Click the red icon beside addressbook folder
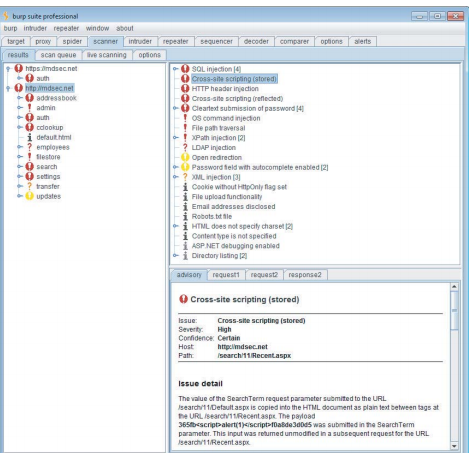 tap(30, 98)
